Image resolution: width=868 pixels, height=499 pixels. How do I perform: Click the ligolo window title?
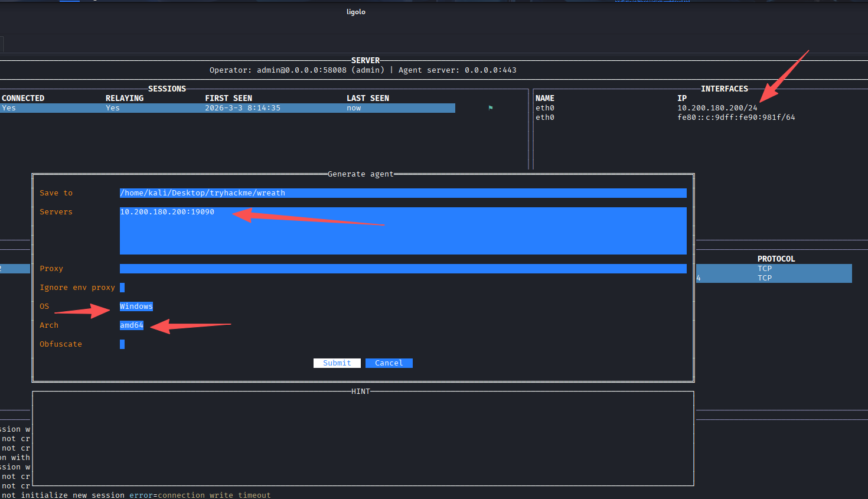pos(355,12)
